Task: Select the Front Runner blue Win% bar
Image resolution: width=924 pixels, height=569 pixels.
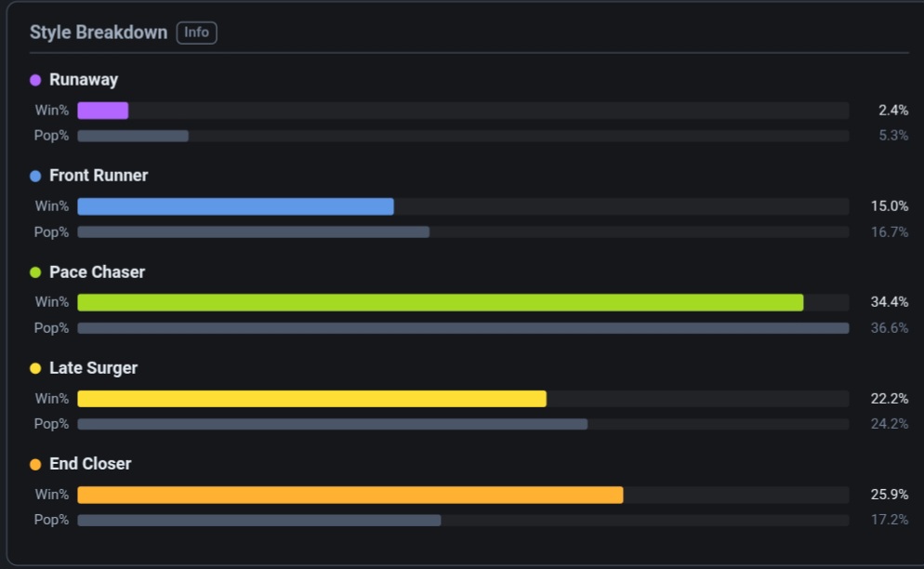Action: [x=236, y=206]
